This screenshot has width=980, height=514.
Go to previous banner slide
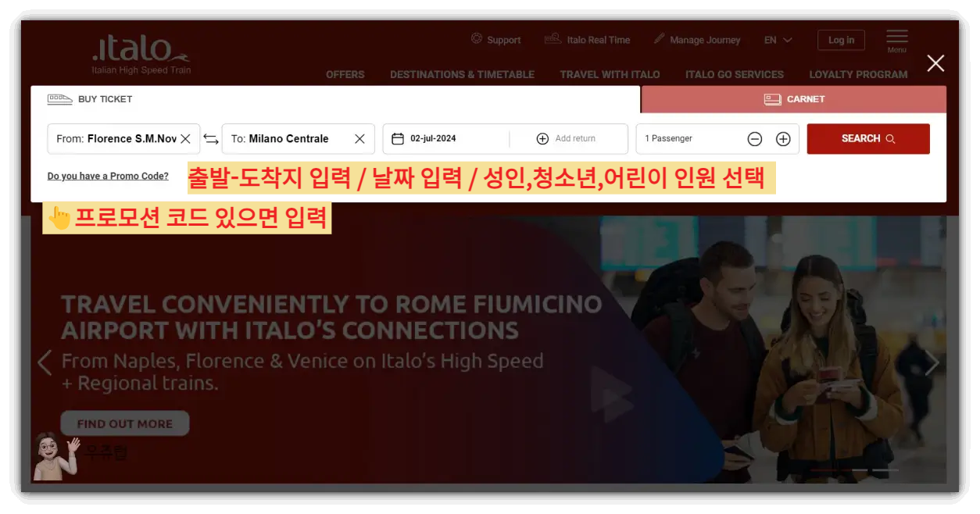point(45,362)
